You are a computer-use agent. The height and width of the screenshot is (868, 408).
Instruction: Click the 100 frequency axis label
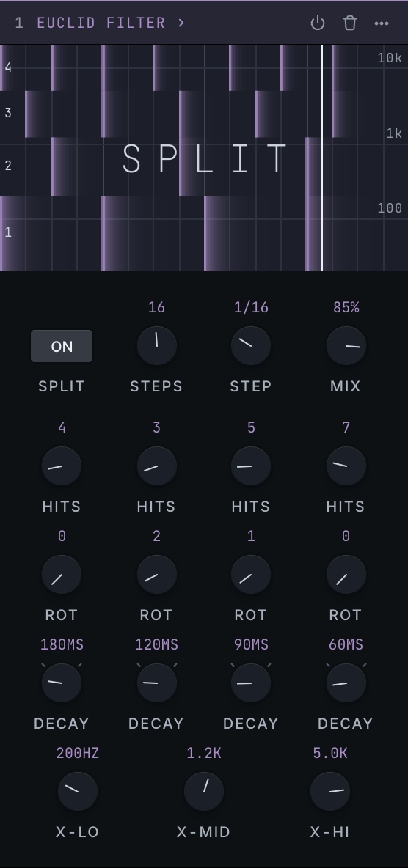pos(390,208)
